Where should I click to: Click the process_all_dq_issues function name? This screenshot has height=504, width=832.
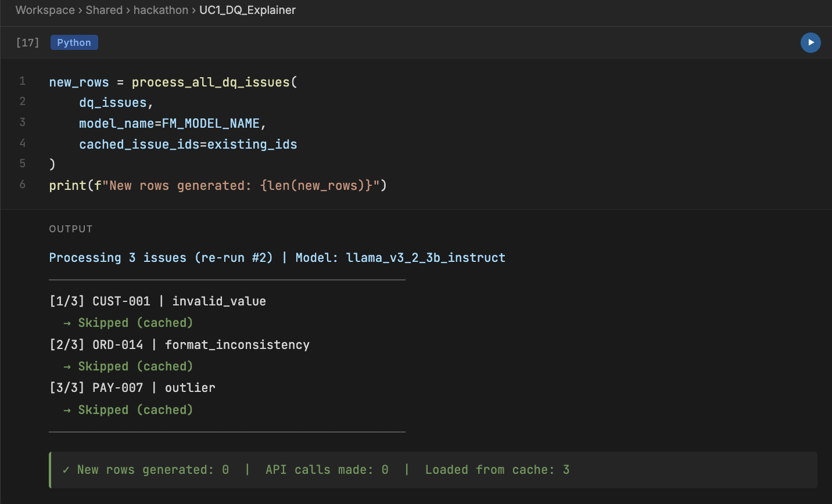click(213, 82)
